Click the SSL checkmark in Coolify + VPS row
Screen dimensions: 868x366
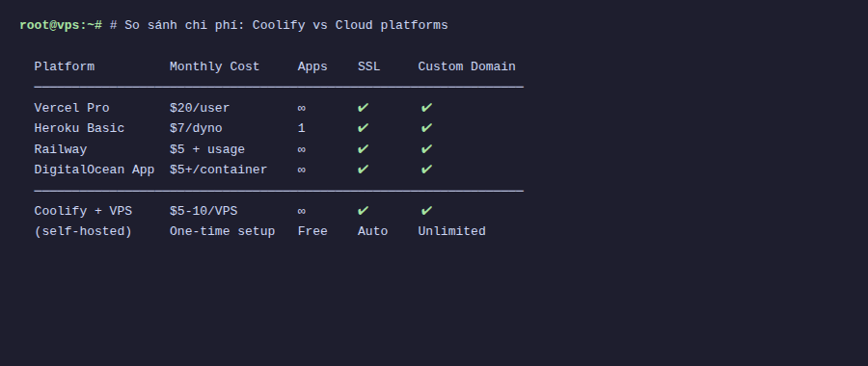(x=364, y=211)
